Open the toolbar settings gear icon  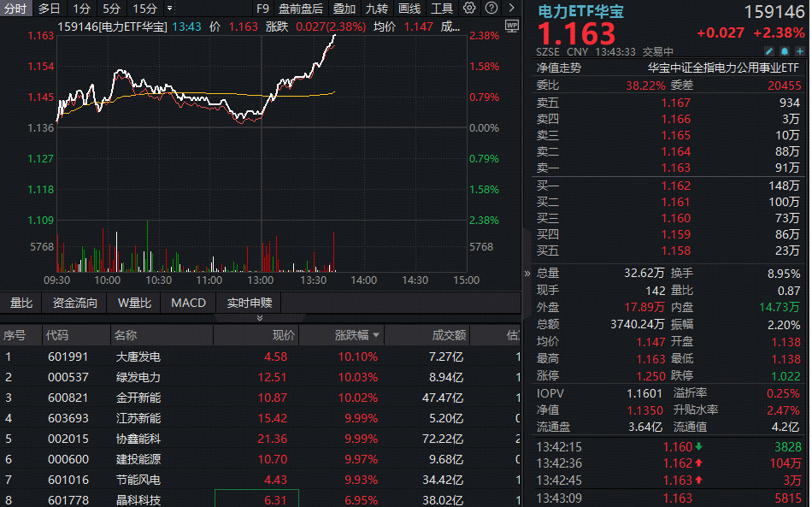(468, 8)
